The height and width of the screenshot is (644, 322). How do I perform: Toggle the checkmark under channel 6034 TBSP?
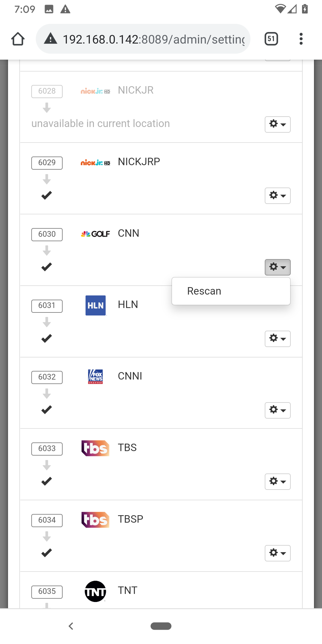47,553
